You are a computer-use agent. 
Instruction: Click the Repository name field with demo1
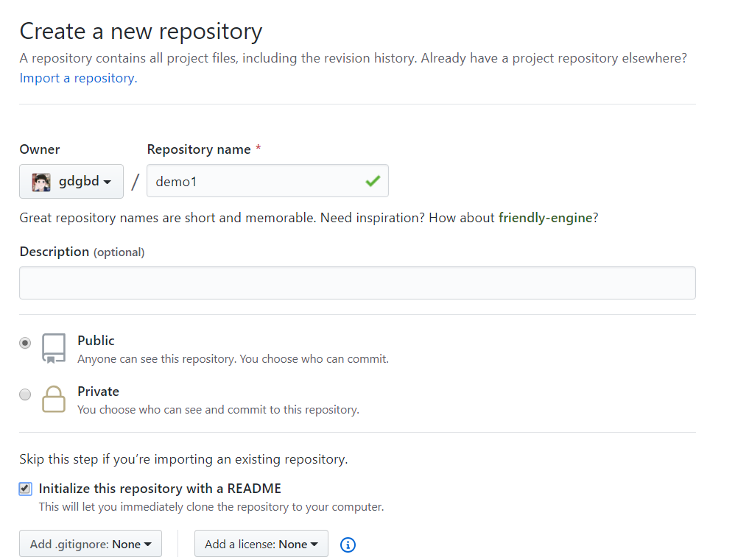[x=267, y=181]
